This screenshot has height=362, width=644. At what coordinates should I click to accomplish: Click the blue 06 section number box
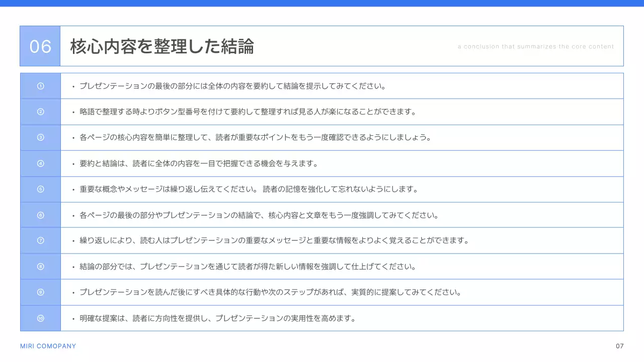(x=40, y=46)
